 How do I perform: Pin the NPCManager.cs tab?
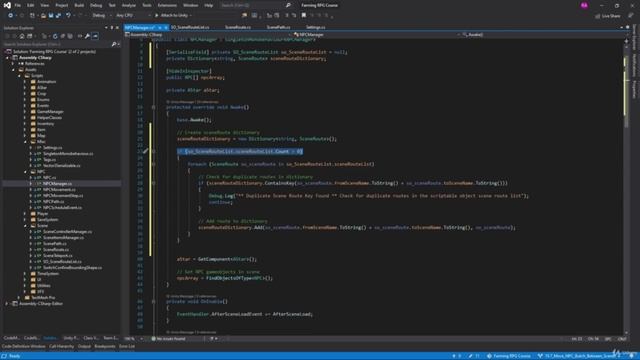click(x=160, y=27)
